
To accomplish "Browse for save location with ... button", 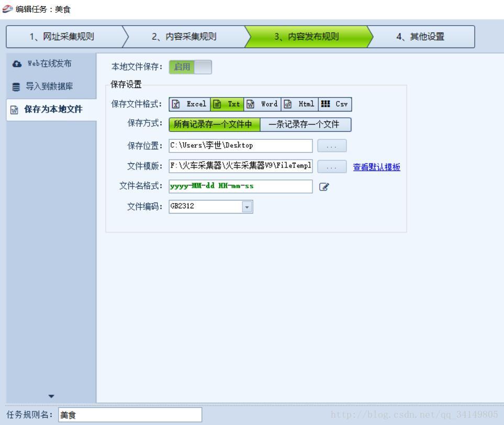I will pyautogui.click(x=332, y=146).
